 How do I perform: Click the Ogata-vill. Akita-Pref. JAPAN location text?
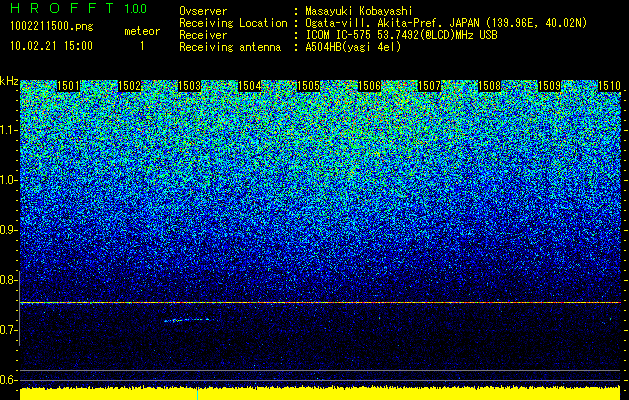tap(446, 23)
